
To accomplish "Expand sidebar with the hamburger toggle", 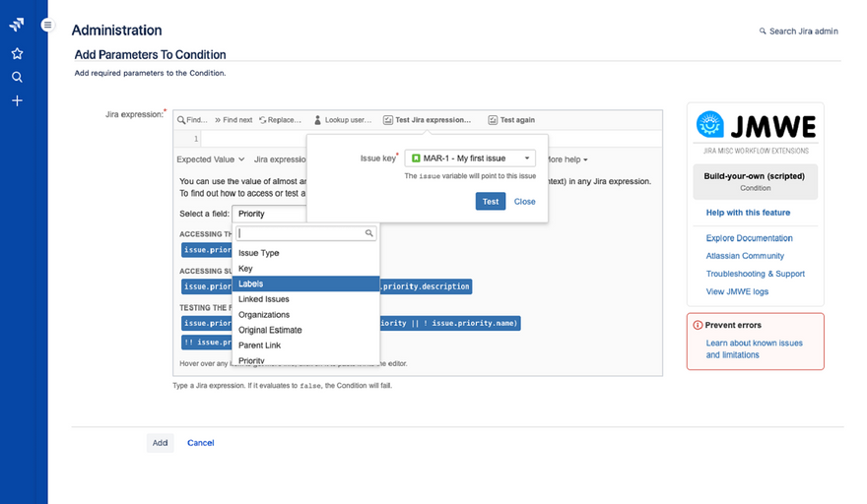I will (x=47, y=25).
